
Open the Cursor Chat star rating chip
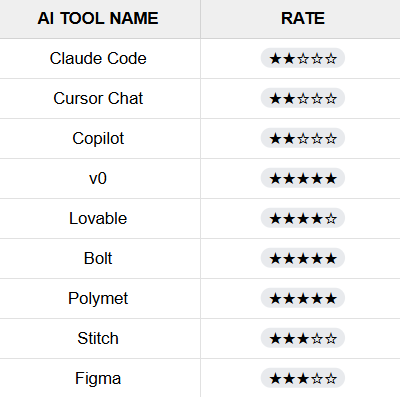pos(303,98)
